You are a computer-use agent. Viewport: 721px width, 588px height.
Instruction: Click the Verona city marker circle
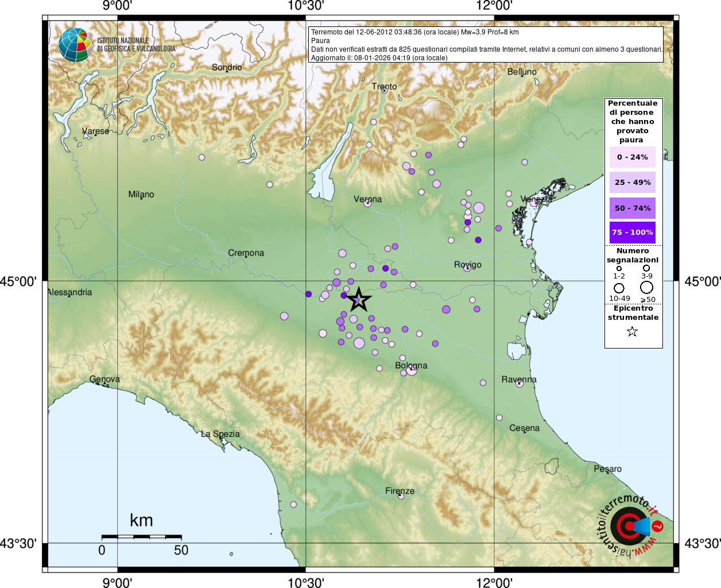coord(367,203)
